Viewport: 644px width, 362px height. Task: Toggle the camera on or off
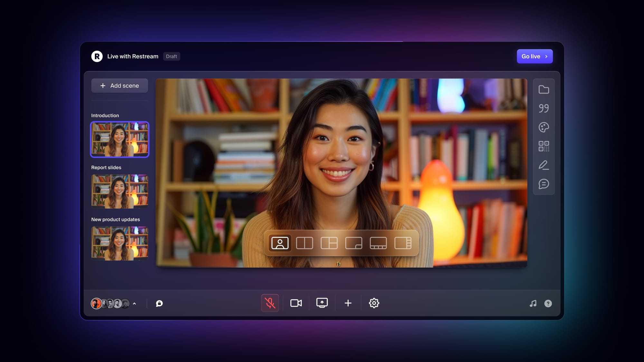[296, 303]
